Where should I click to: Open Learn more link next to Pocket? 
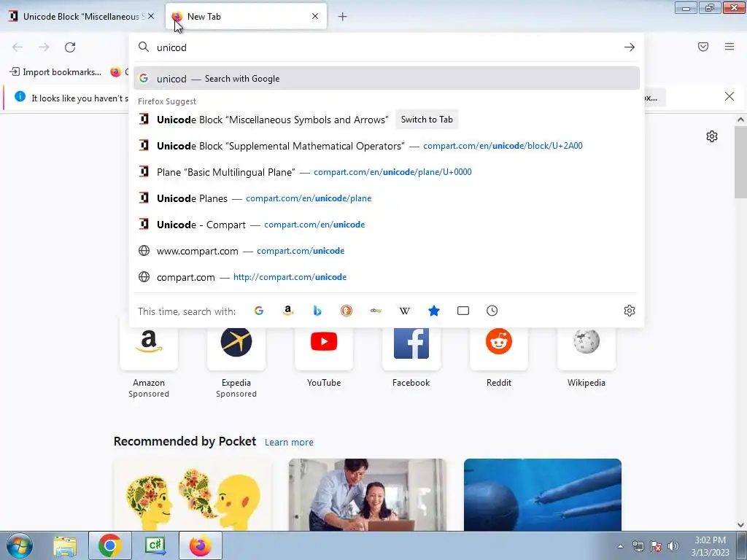(x=289, y=443)
